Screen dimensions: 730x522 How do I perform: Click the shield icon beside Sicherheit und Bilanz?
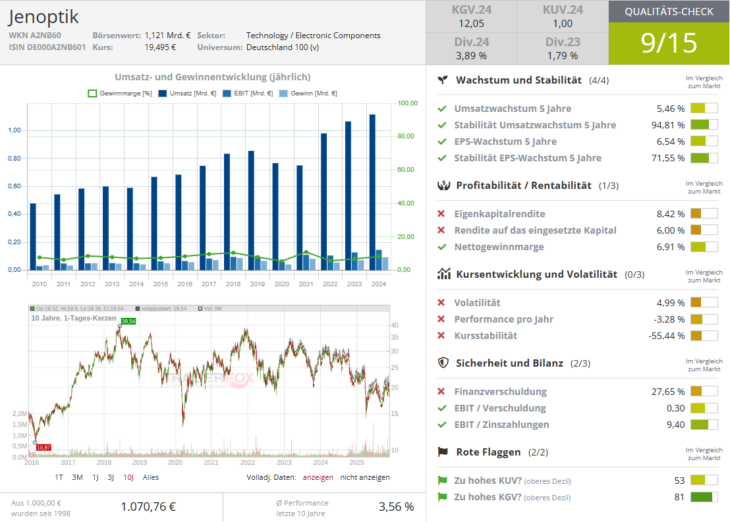tap(442, 363)
